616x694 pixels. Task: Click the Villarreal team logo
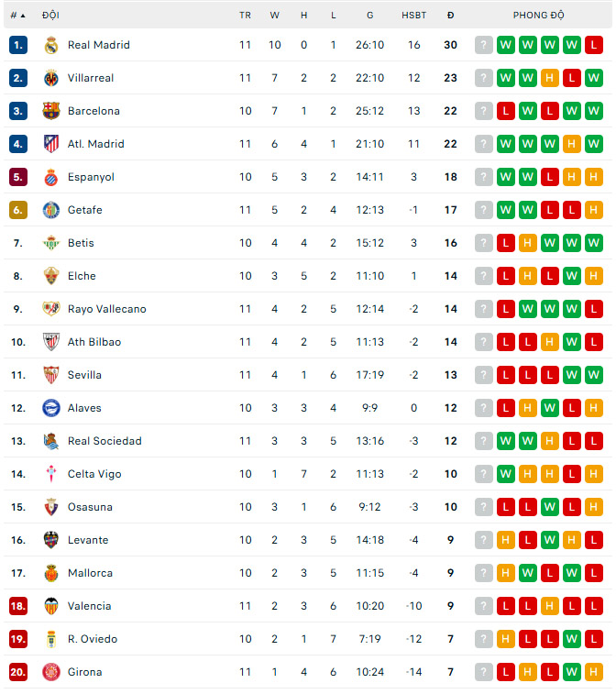51,78
